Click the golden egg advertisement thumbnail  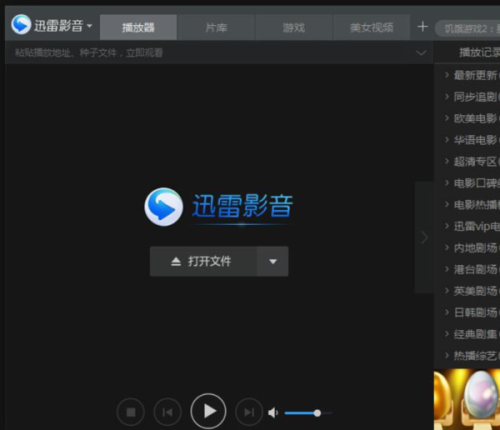pyautogui.click(x=467, y=399)
